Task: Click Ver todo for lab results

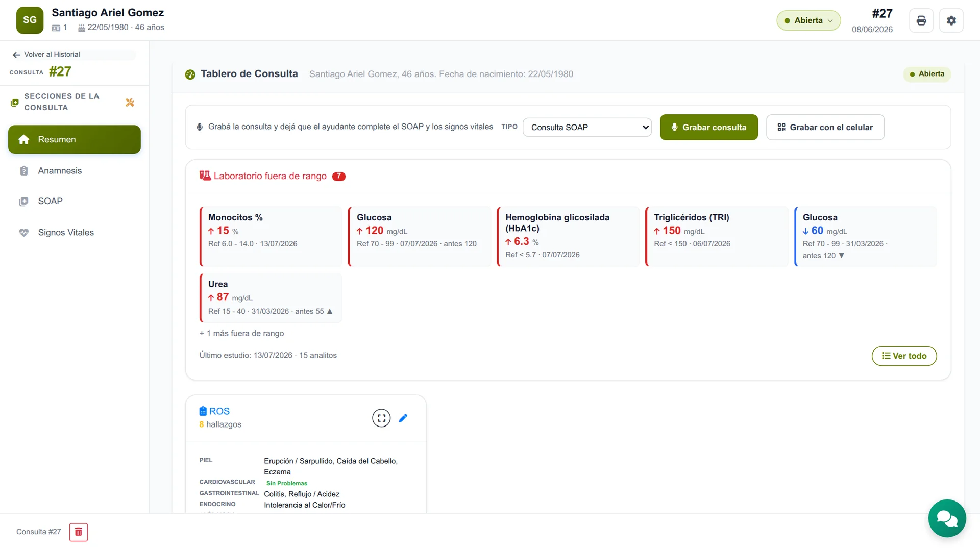Action: [x=904, y=356]
